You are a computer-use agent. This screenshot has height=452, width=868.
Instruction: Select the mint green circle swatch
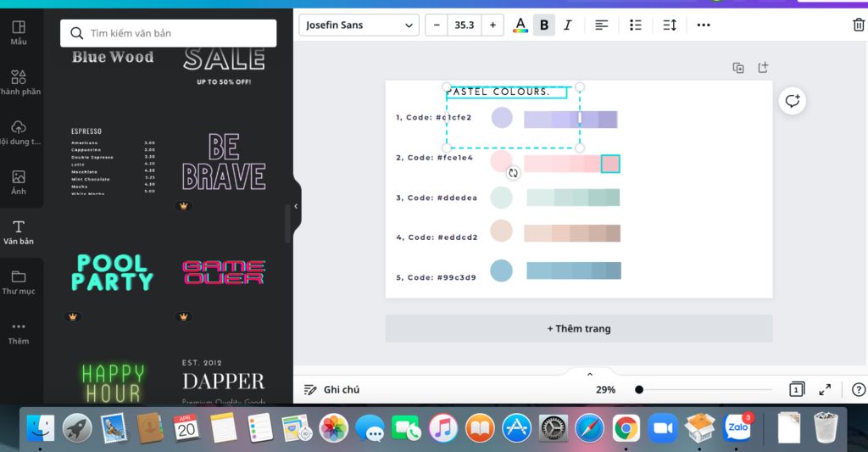click(501, 198)
